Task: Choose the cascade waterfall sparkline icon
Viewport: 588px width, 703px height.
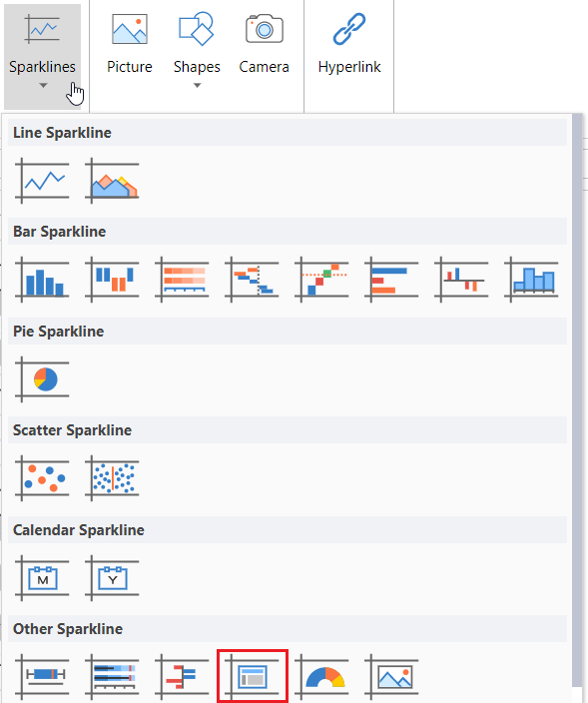Action: [252, 280]
